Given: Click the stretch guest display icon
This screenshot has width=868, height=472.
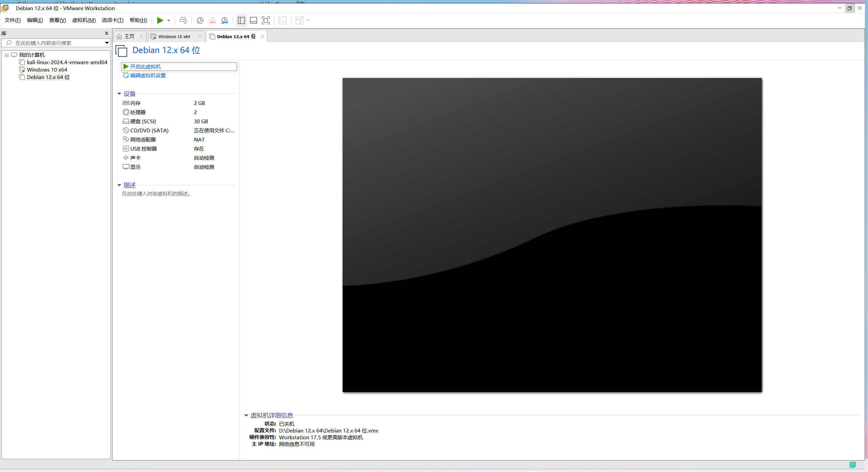Looking at the screenshot, I should [299, 21].
